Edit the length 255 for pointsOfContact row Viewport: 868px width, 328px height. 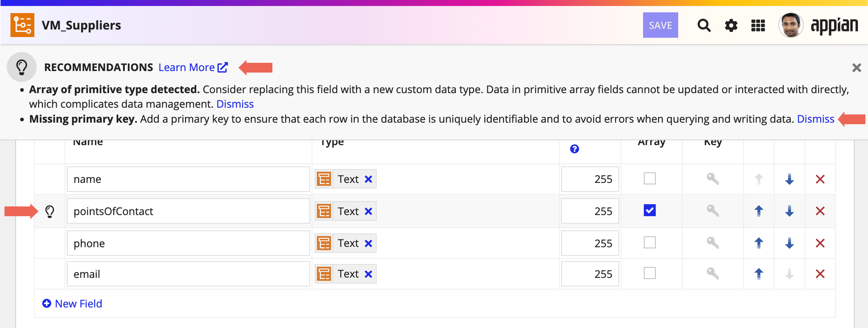point(590,211)
